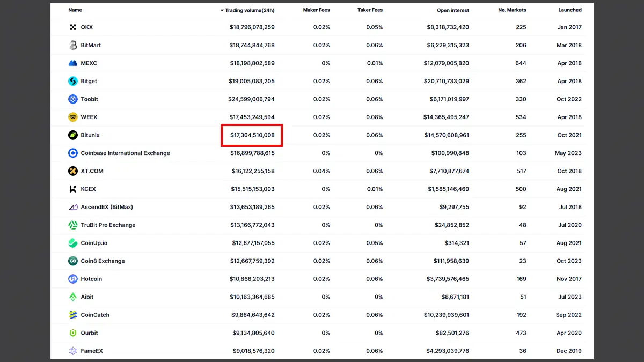Image resolution: width=644 pixels, height=362 pixels.
Task: Sort by Trading volume(24h) column header
Action: click(247, 10)
